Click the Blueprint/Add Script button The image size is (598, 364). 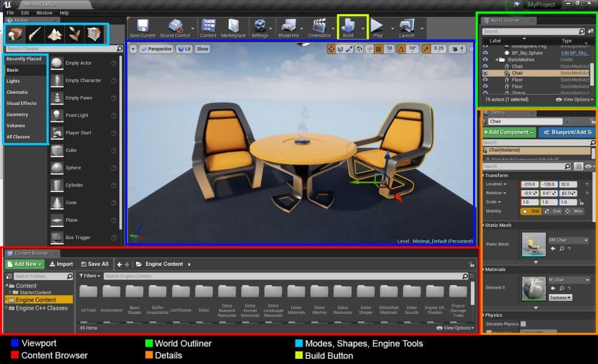coord(568,132)
